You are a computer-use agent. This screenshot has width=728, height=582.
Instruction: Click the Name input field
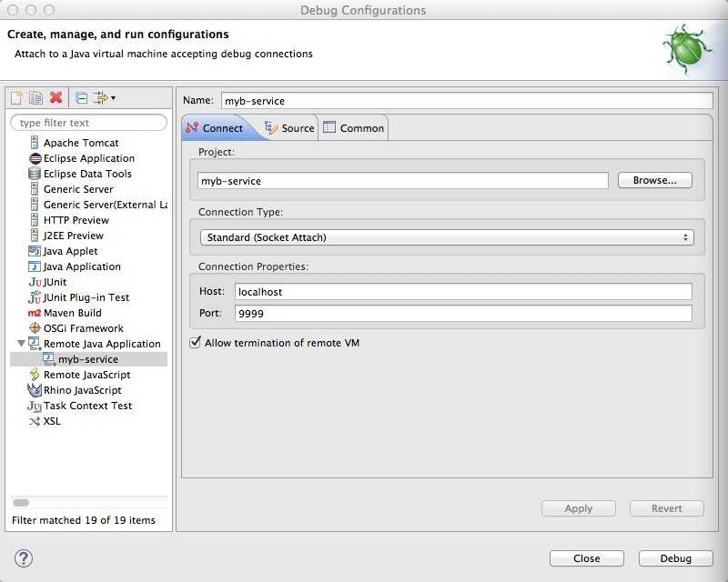pyautogui.click(x=467, y=101)
